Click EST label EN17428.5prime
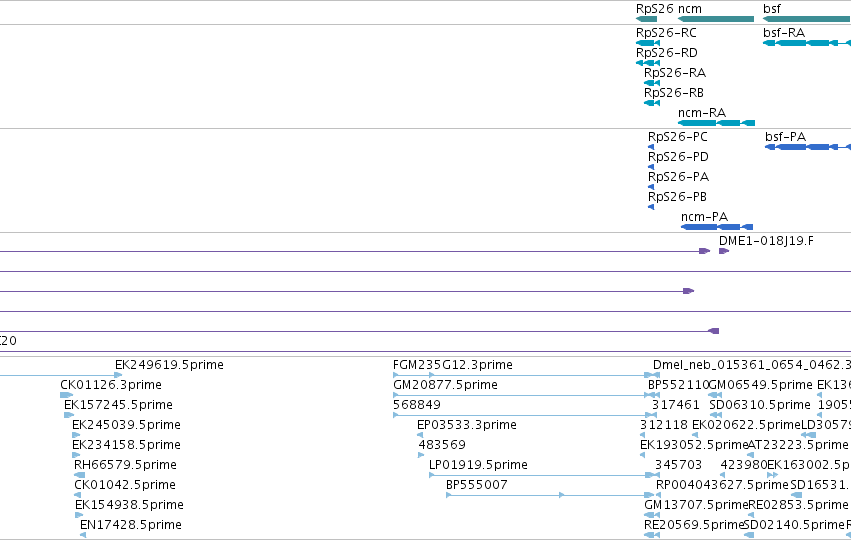 pos(131,525)
